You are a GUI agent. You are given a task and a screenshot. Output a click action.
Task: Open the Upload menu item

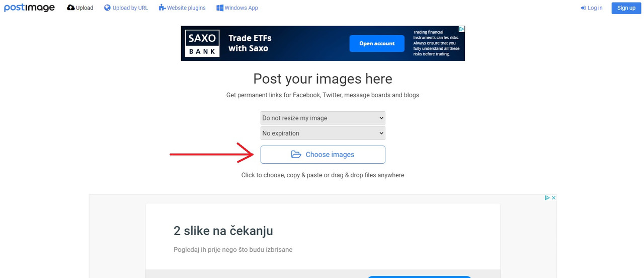click(x=80, y=8)
